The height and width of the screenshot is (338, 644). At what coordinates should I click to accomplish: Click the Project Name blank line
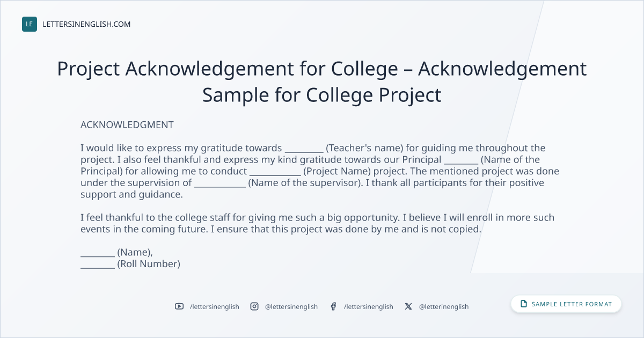275,173
